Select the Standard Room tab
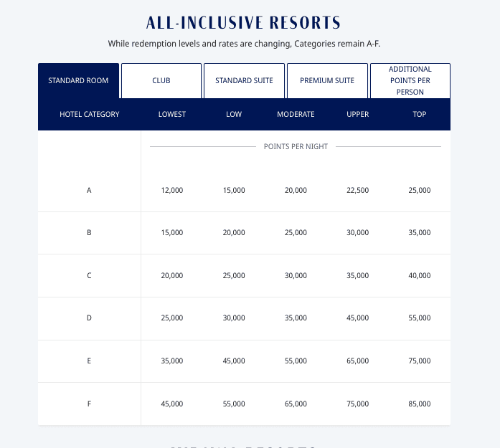This screenshot has width=500, height=448. click(79, 81)
